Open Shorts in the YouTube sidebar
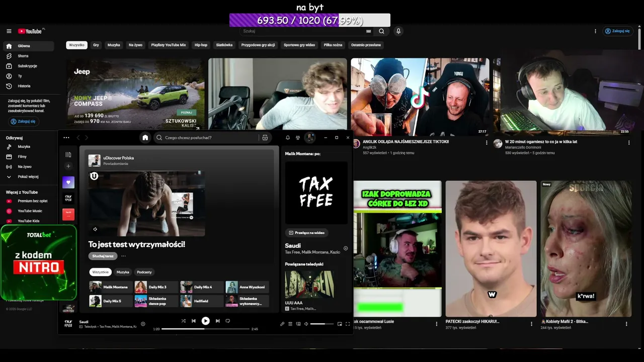Image resolution: width=644 pixels, height=362 pixels. 23,56
